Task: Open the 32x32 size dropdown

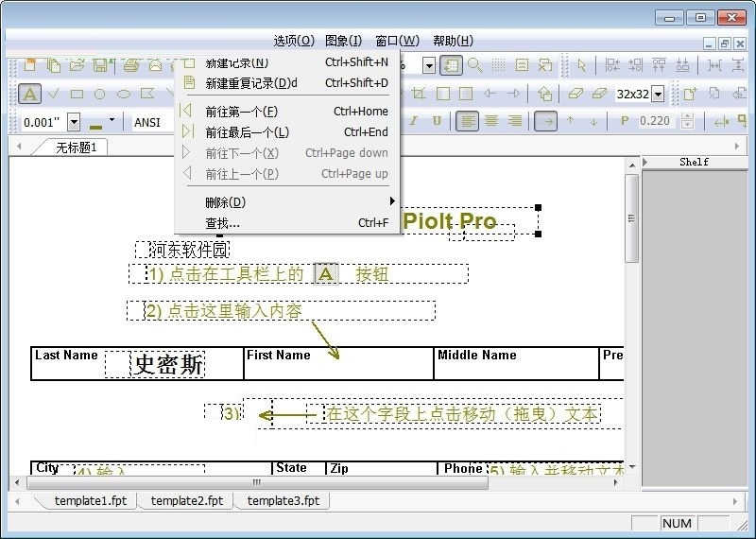Action: 658,94
